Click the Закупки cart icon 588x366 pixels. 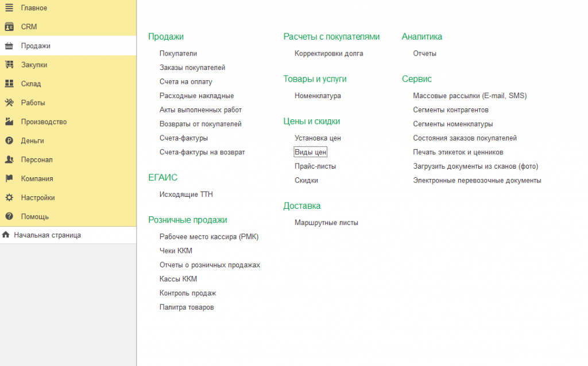[9, 64]
